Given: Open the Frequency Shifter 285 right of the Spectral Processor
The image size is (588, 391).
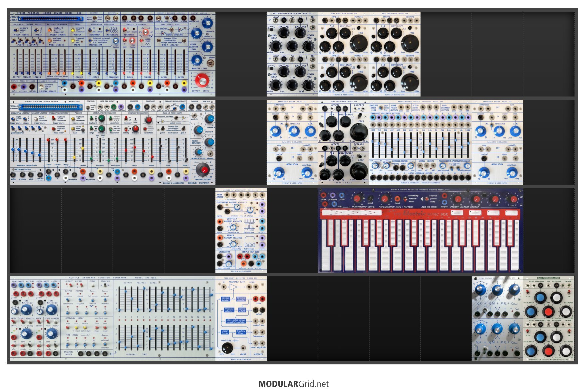Looking at the screenshot, I should tap(497, 142).
